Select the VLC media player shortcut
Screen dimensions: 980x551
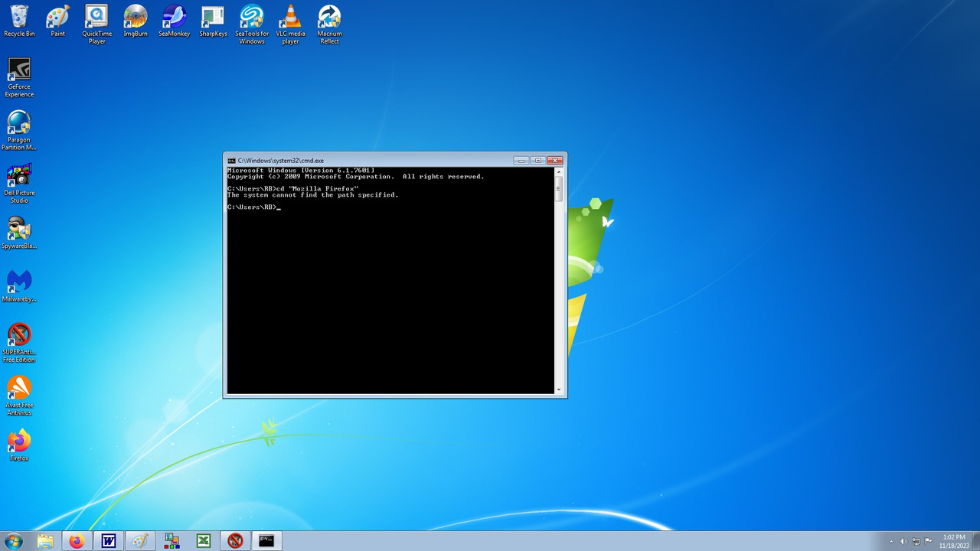(290, 24)
